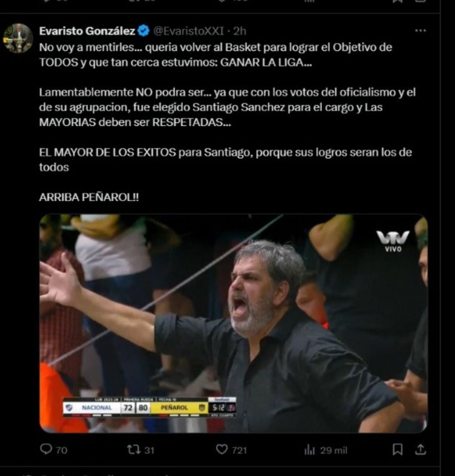This screenshot has height=476, width=455.
Task: Enlarge the attached basketball coach image
Action: pos(233,323)
